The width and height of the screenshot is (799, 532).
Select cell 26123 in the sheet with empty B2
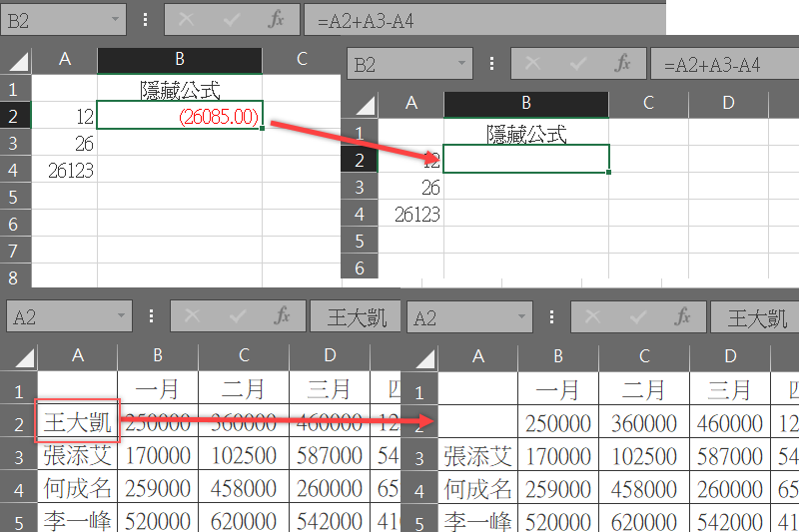[x=410, y=214]
